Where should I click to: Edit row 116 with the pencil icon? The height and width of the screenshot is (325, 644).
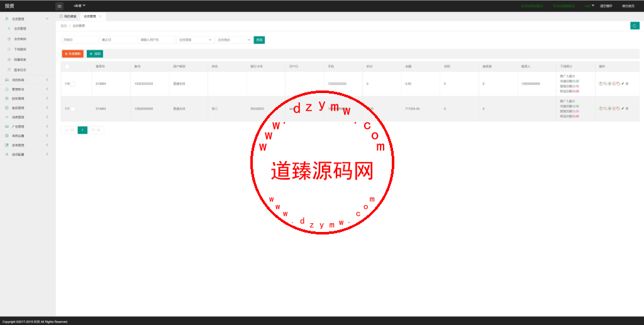[623, 84]
